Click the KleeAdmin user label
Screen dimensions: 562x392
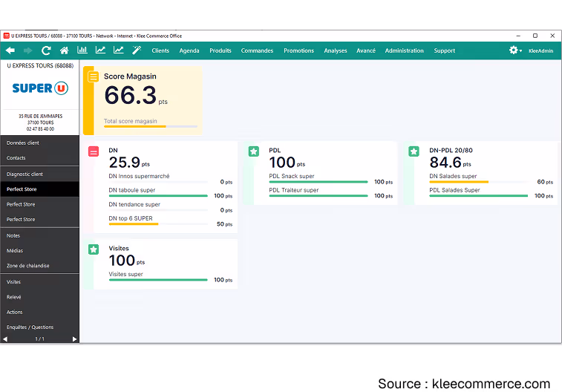(x=541, y=51)
